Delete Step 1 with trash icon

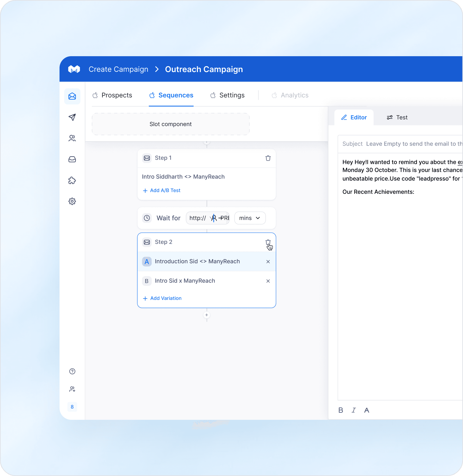(x=268, y=158)
